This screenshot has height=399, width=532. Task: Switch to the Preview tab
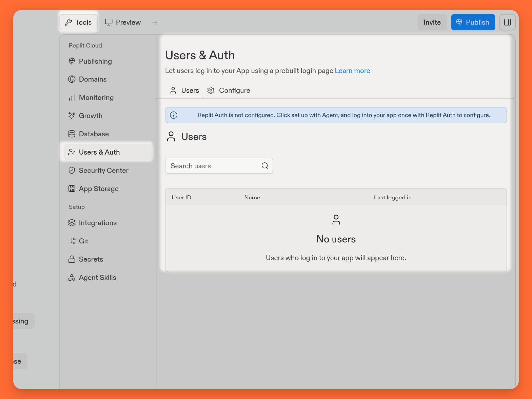tap(123, 22)
